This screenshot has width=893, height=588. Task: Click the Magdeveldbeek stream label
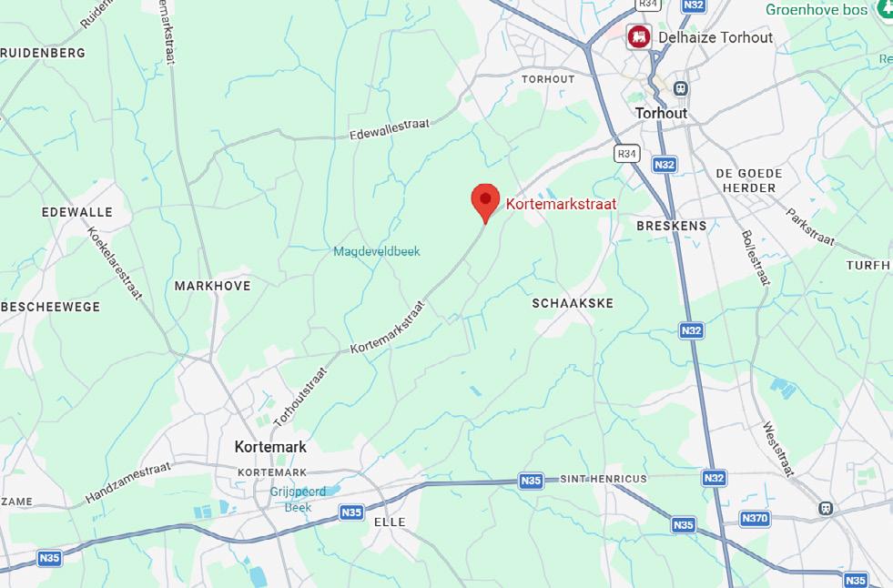click(377, 251)
